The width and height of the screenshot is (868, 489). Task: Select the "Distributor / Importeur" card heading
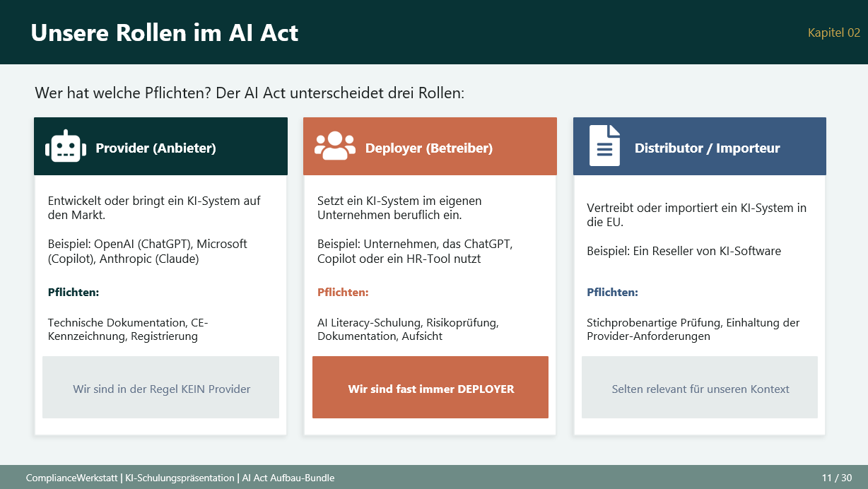point(707,148)
